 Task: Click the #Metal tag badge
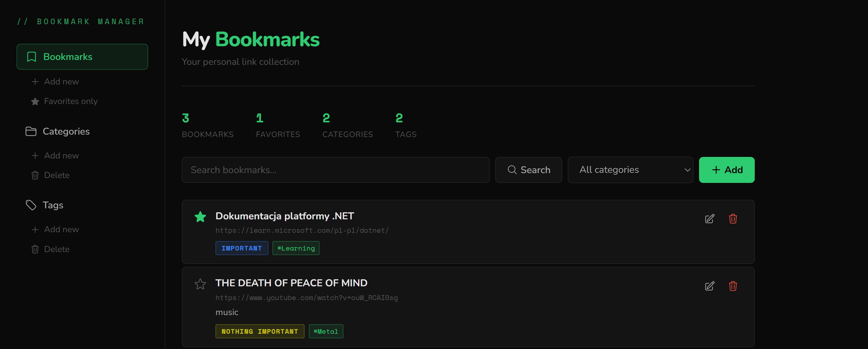point(326,331)
